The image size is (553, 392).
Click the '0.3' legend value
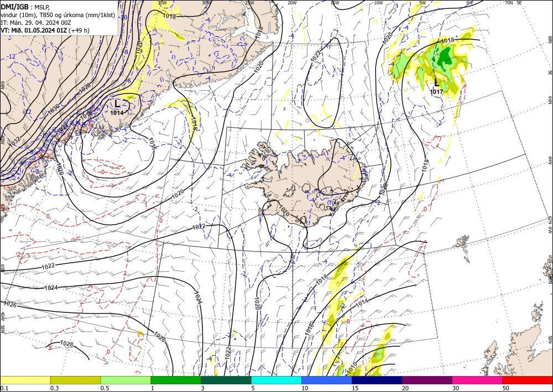click(54, 388)
